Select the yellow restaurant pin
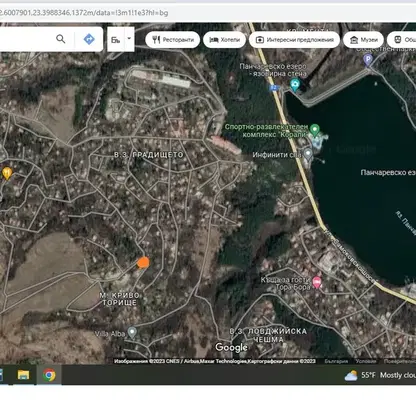 click(x=7, y=173)
